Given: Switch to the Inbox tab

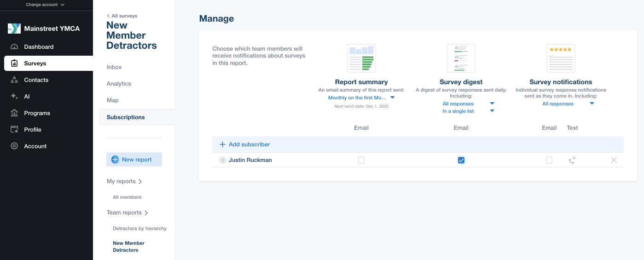Looking at the screenshot, I should (114, 67).
